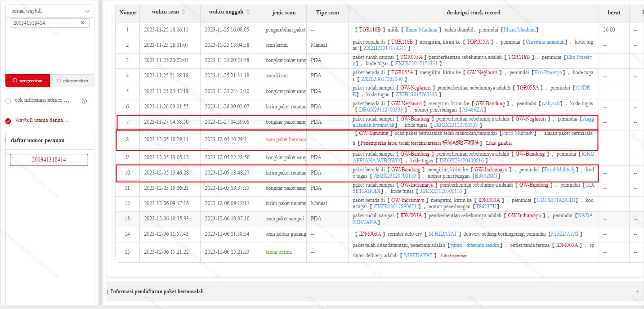Select scan time 2023-11-25 16:06:11
Viewport: 644px width, 309px height.
(166, 30)
